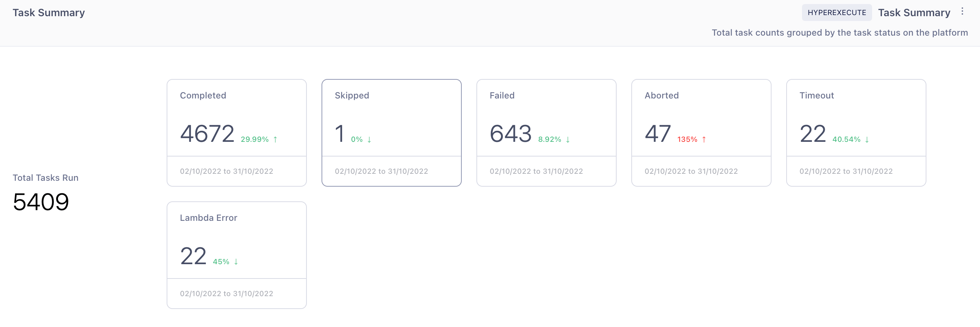The height and width of the screenshot is (327, 980).
Task: Click the left Task Summary heading
Action: click(x=49, y=12)
